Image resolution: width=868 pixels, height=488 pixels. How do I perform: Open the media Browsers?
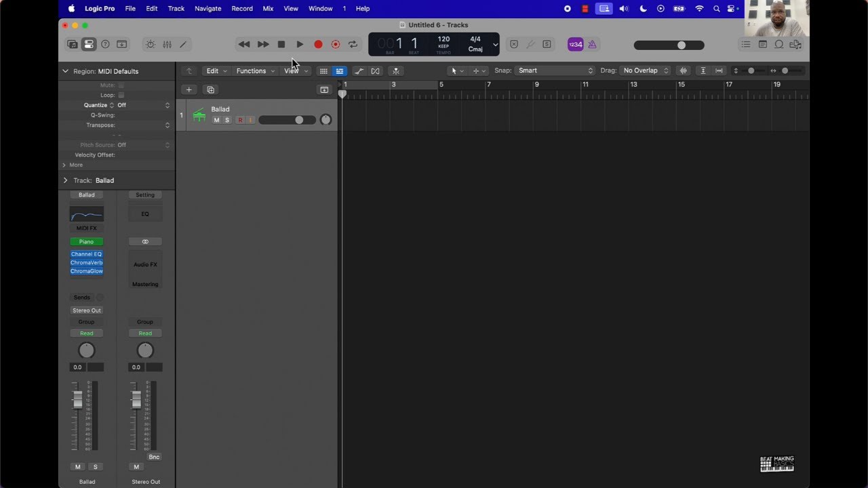pyautogui.click(x=795, y=45)
